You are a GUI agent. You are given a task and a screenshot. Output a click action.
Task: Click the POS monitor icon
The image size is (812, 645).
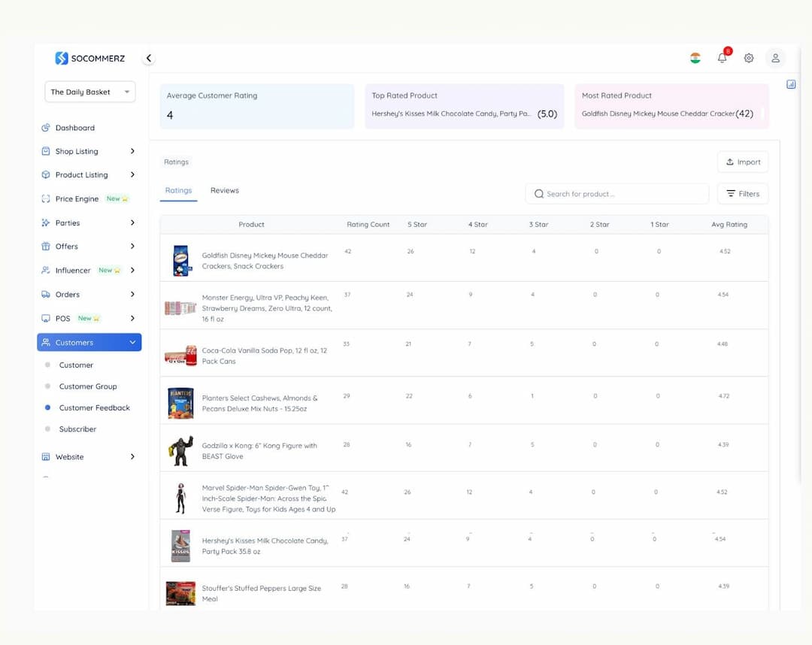[x=46, y=318]
